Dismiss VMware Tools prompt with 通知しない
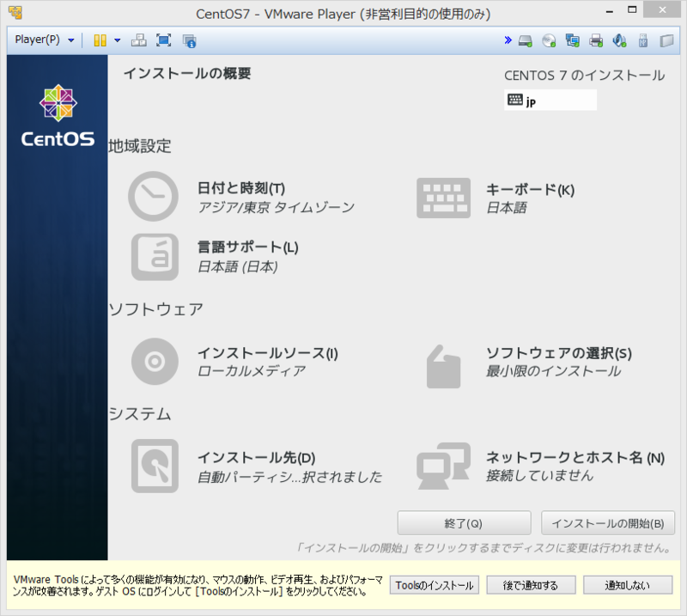 coord(626,584)
